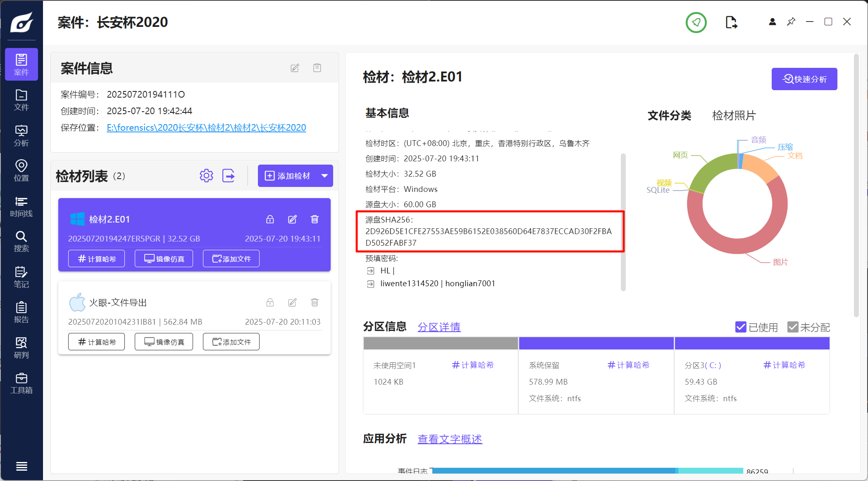Open the 工具箱 toolbox sidebar icon
Image resolution: width=868 pixels, height=481 pixels.
[21, 383]
